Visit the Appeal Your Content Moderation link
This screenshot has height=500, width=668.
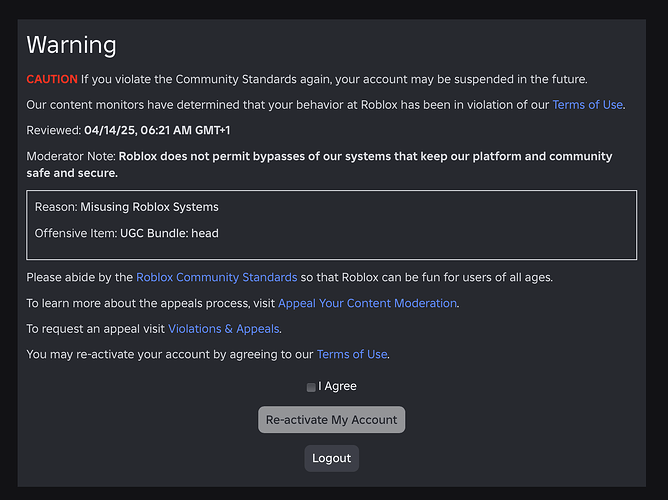click(367, 303)
